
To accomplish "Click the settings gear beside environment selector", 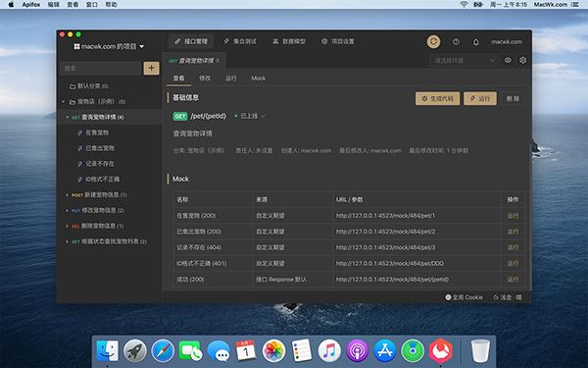I will 522,60.
